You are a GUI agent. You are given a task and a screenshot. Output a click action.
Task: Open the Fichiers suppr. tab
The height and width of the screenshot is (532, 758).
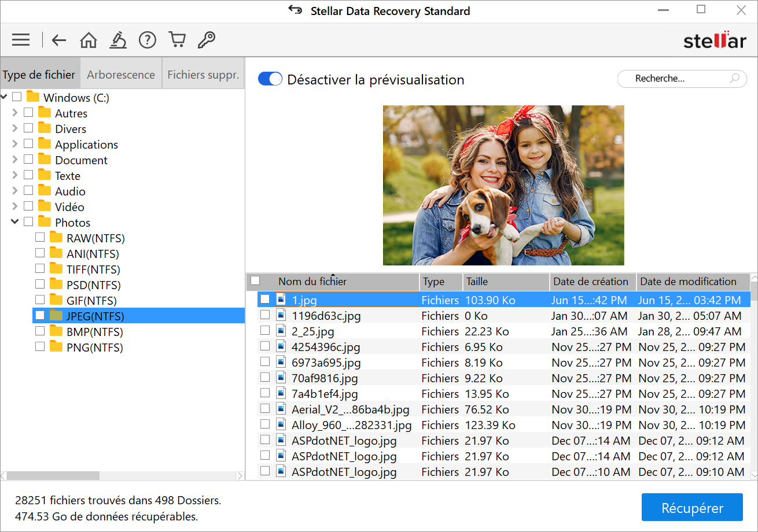(x=203, y=75)
